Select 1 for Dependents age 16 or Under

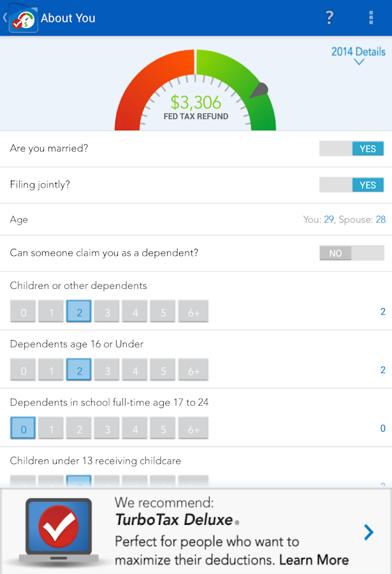click(51, 371)
